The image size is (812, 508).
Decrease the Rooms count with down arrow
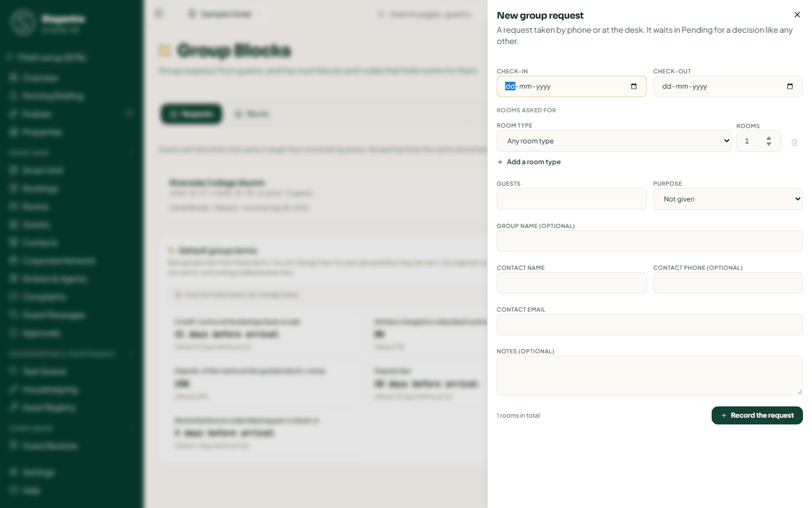click(x=769, y=144)
